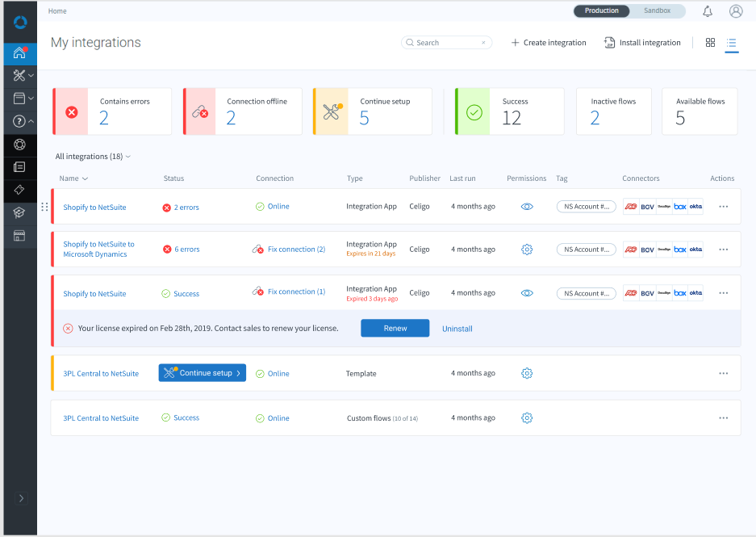This screenshot has width=756, height=537.
Task: Open the Tools menu in the sidebar
Action: coord(20,76)
